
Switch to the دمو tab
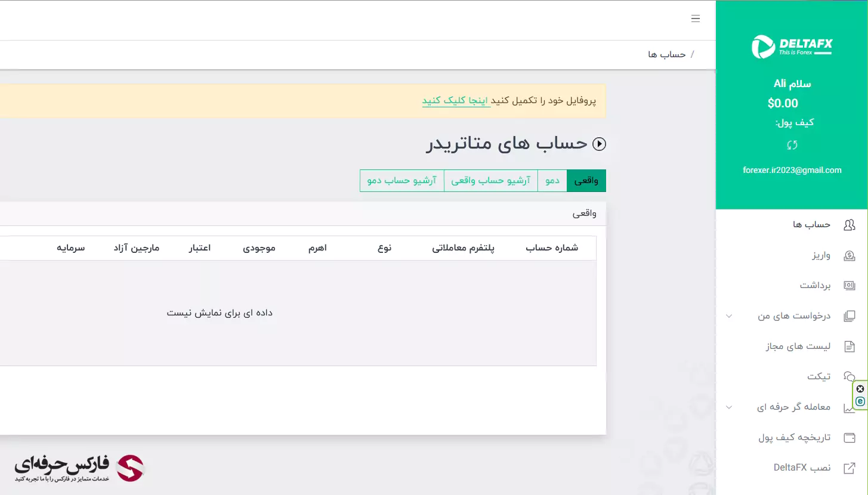click(x=552, y=181)
